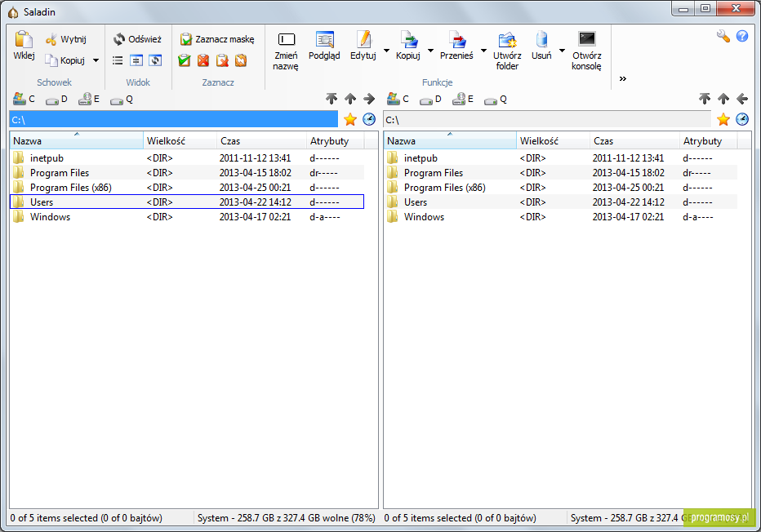Open help with the question mark icon
761x532 pixels.
pos(742,36)
